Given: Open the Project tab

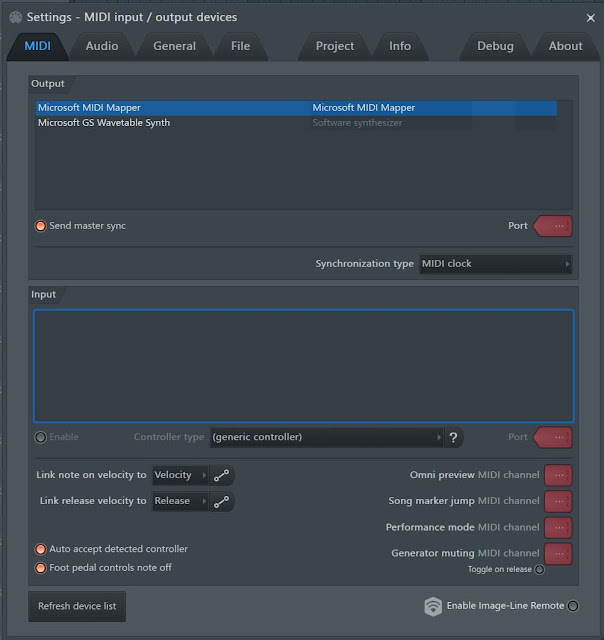Looking at the screenshot, I should (335, 46).
